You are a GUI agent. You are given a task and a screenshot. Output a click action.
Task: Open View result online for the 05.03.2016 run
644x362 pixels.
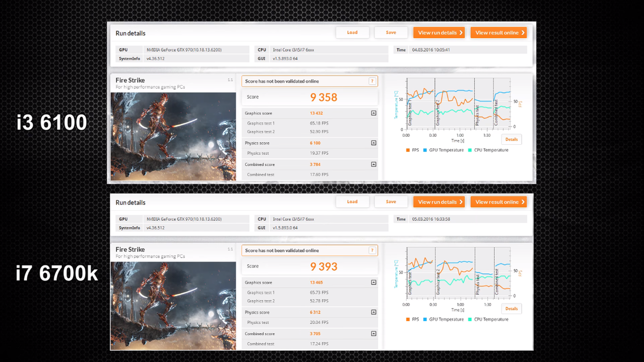[x=499, y=202]
